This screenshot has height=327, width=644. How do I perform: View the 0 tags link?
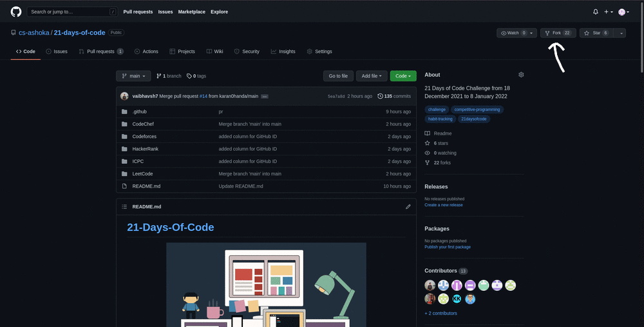click(x=196, y=76)
